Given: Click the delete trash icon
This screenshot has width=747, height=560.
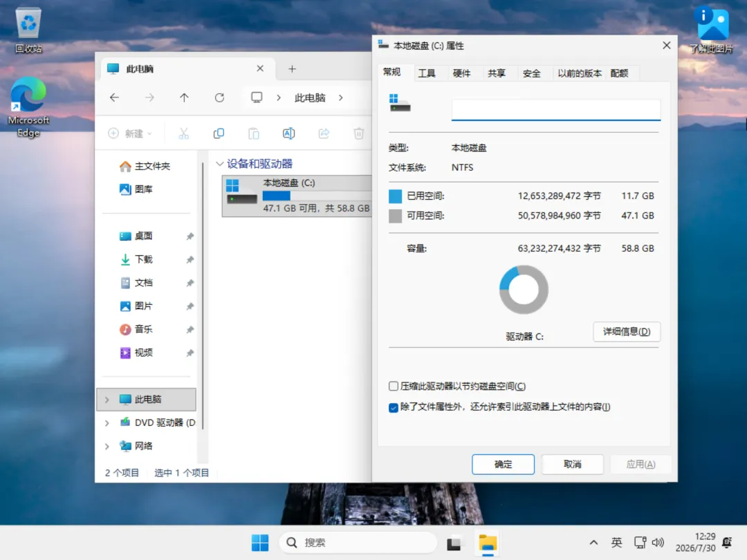Looking at the screenshot, I should 359,133.
